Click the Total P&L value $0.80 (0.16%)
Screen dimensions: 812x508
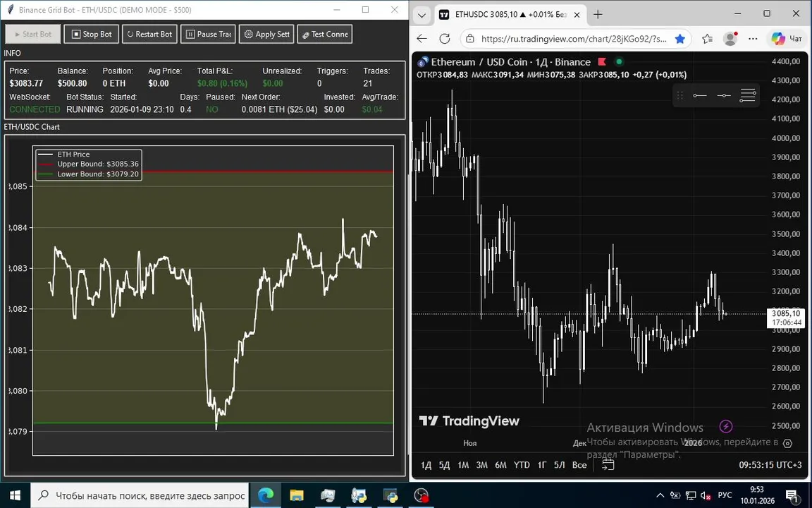(222, 83)
